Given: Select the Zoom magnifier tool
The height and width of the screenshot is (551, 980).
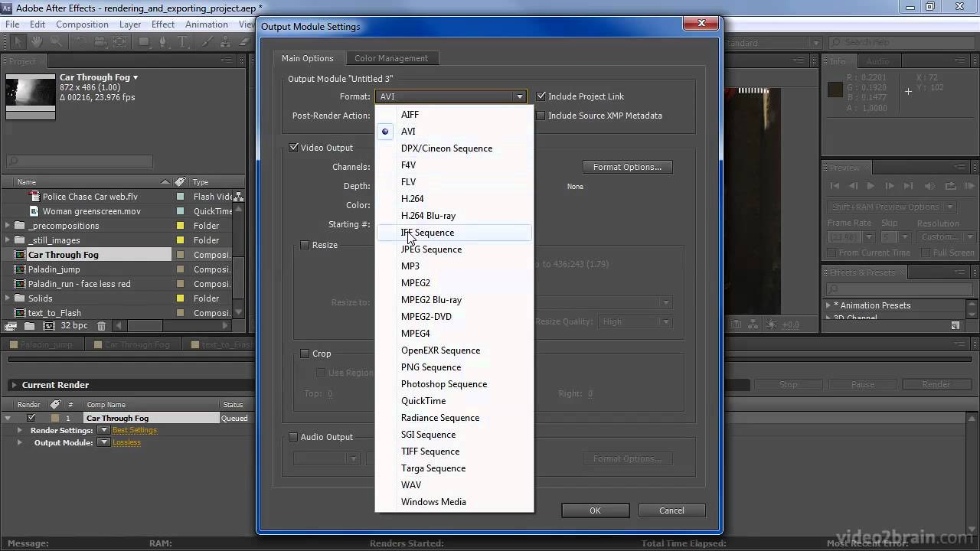Looking at the screenshot, I should coord(55,42).
